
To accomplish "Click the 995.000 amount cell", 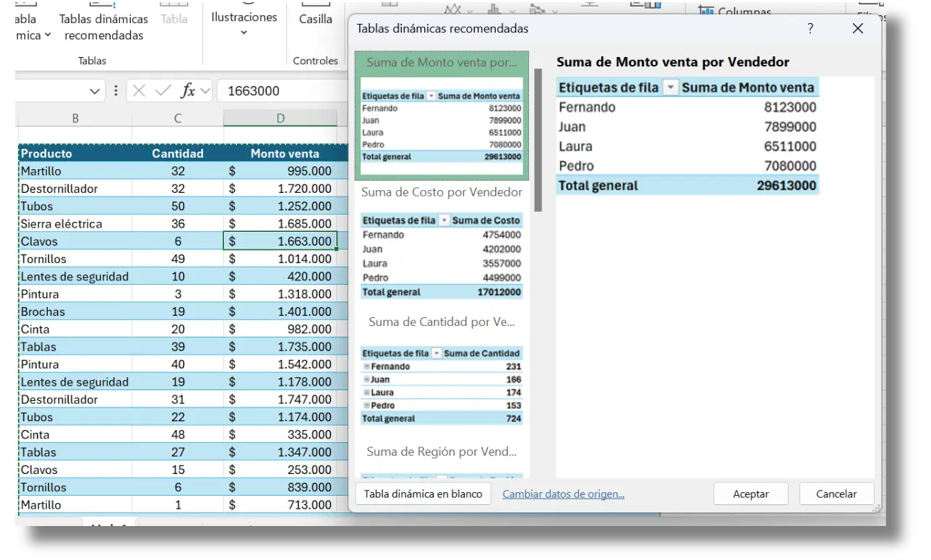I will tap(280, 171).
